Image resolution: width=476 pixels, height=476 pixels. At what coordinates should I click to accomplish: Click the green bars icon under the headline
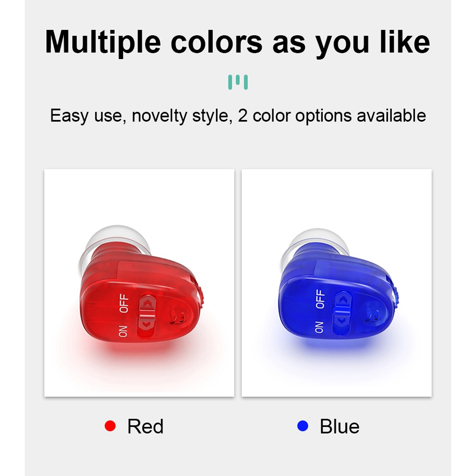point(238,82)
